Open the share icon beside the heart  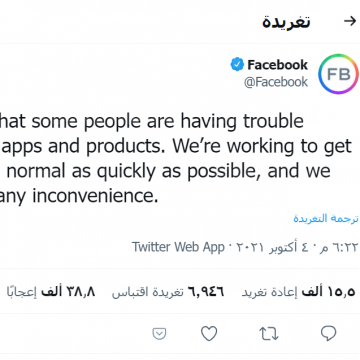pos(159,334)
